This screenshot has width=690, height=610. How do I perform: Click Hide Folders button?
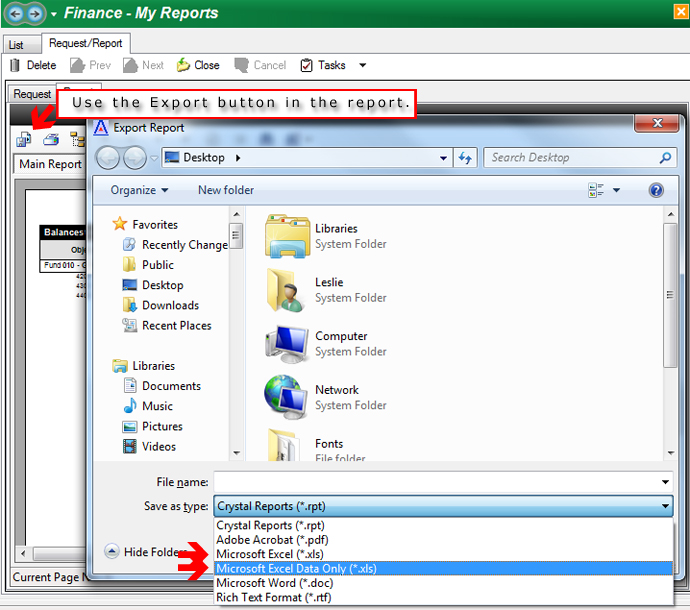click(x=145, y=551)
